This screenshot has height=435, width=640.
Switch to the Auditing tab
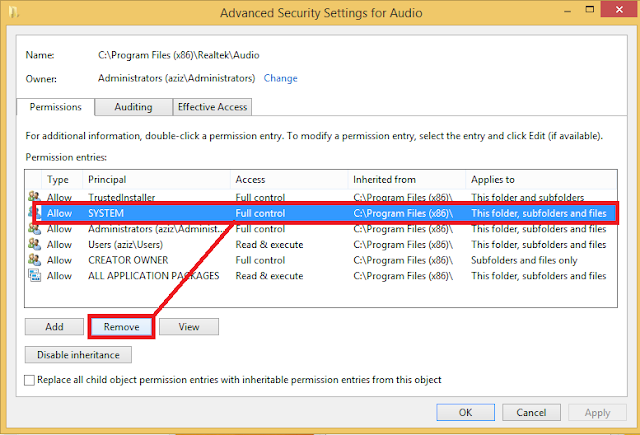tap(133, 107)
